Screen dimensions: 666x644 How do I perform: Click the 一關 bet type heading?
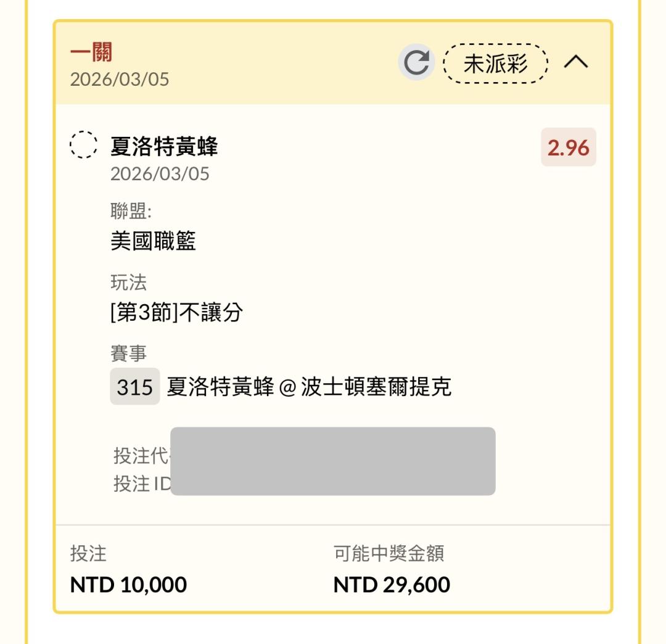pyautogui.click(x=91, y=54)
